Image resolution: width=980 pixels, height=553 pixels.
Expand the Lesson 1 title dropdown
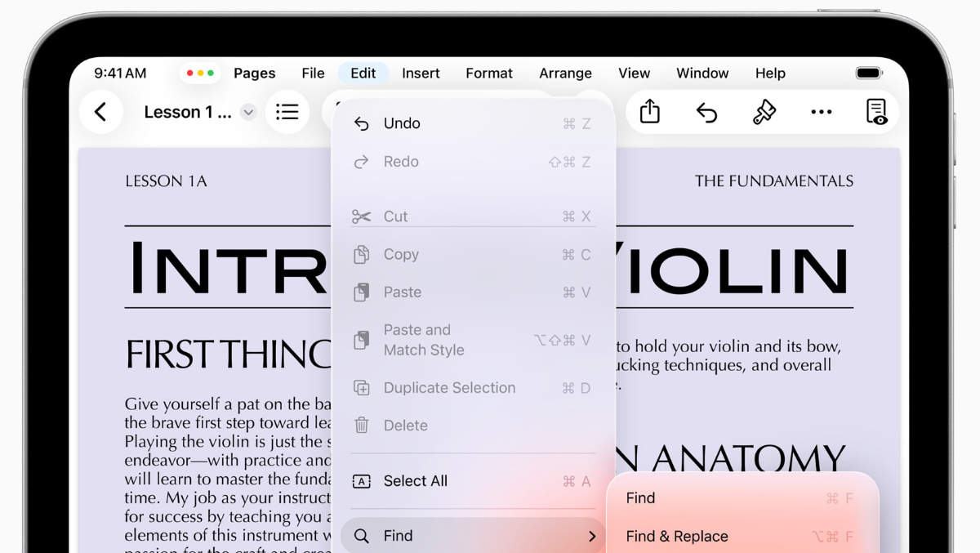click(249, 113)
